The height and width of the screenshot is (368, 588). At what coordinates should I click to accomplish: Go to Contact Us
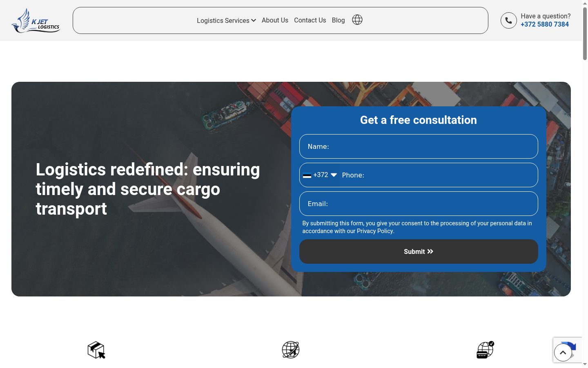pyautogui.click(x=310, y=20)
